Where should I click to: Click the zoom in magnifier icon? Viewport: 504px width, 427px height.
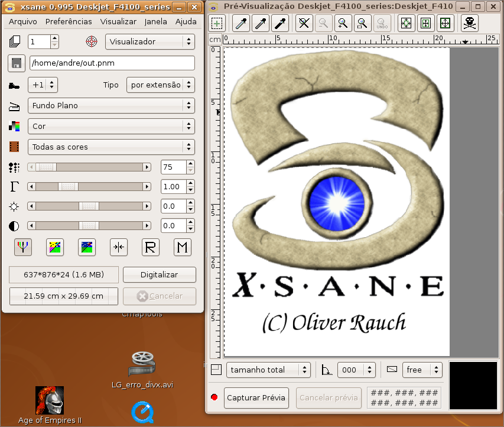[343, 24]
